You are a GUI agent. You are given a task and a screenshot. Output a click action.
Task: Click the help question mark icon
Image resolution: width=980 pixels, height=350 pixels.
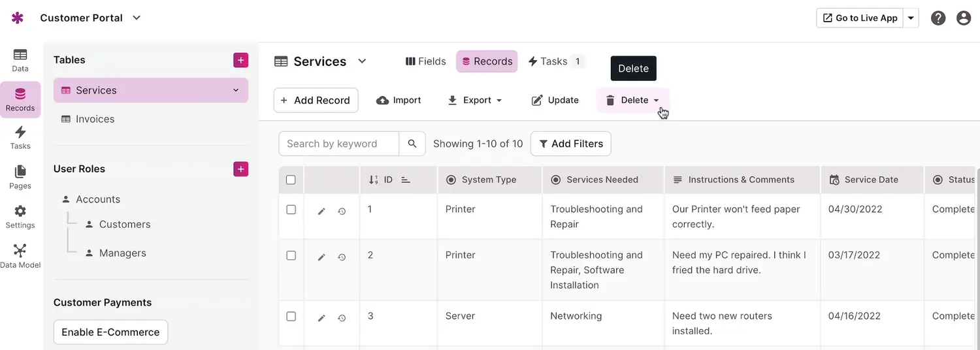click(938, 18)
